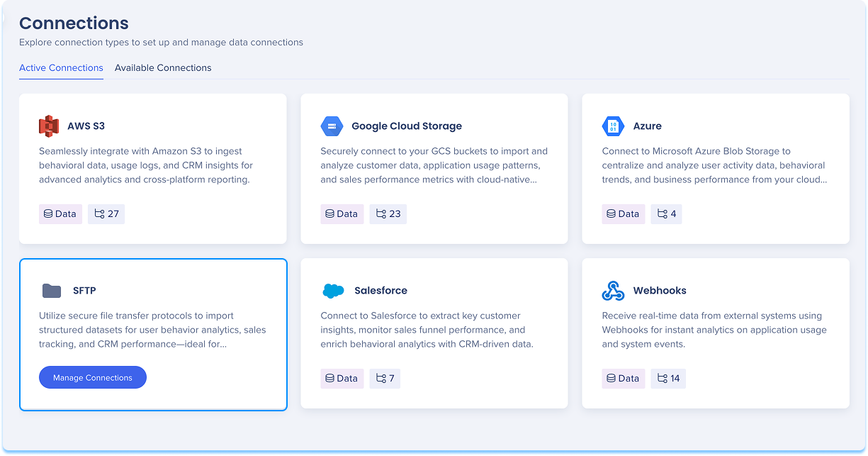Click the 'Securely connect to your GCS buckets' description
Viewport: 868px width, 456px height.
point(434,165)
